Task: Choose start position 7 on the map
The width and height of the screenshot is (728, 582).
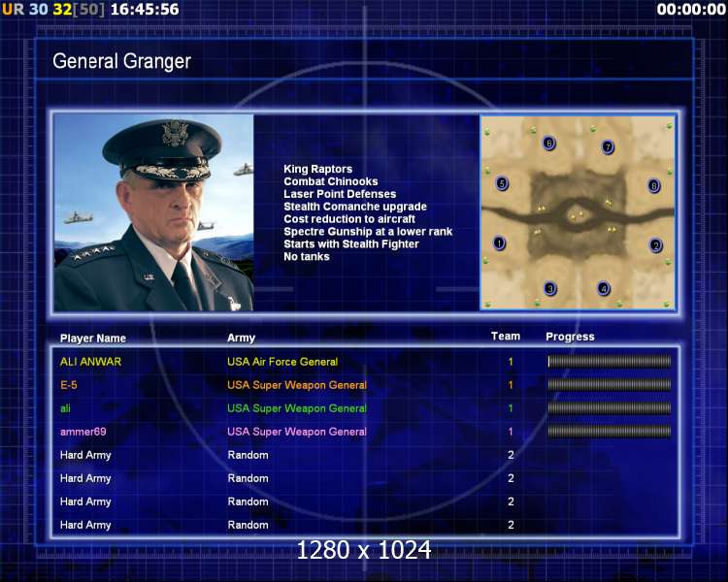Action: (x=608, y=147)
